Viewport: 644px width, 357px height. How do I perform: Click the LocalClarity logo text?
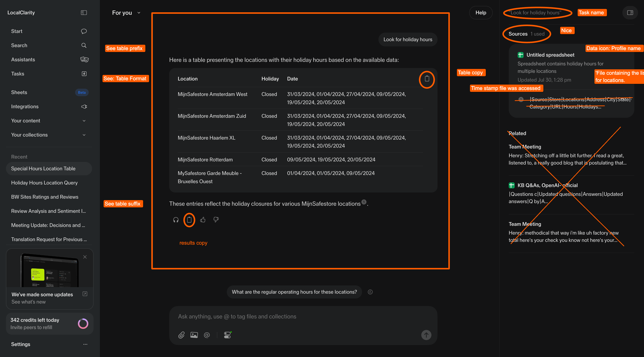click(x=21, y=12)
